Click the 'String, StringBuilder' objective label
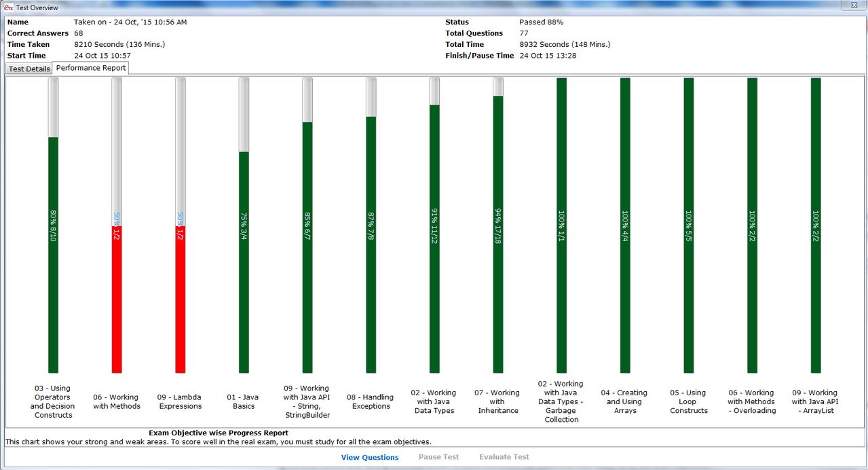The height and width of the screenshot is (470, 868). pos(307,401)
